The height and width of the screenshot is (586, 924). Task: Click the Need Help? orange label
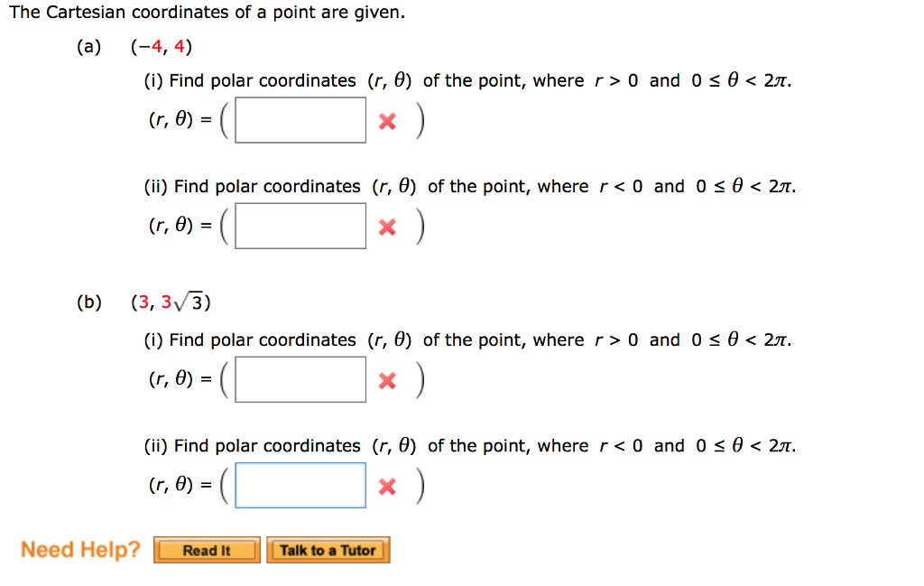click(79, 549)
